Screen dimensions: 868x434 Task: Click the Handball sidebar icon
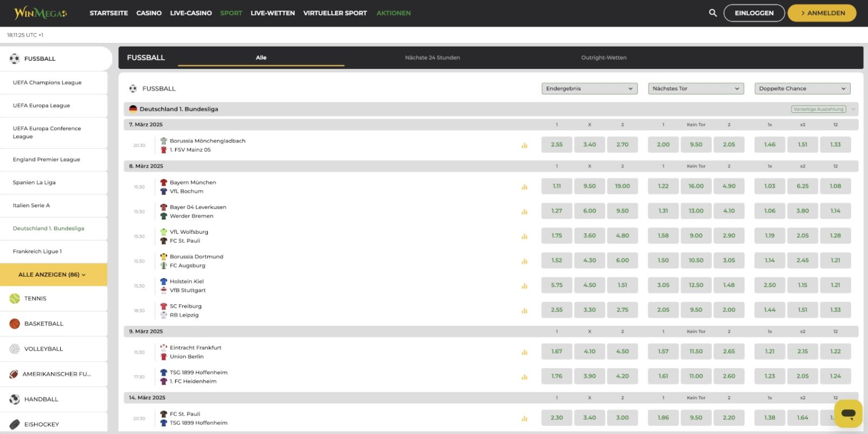tap(15, 399)
